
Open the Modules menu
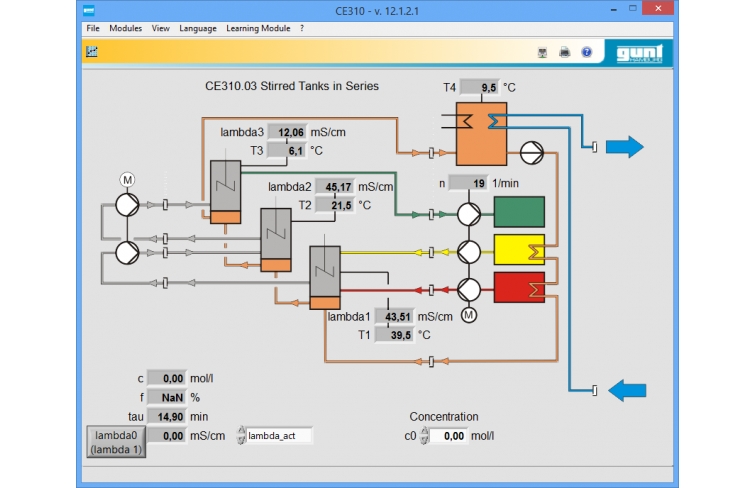pyautogui.click(x=125, y=28)
